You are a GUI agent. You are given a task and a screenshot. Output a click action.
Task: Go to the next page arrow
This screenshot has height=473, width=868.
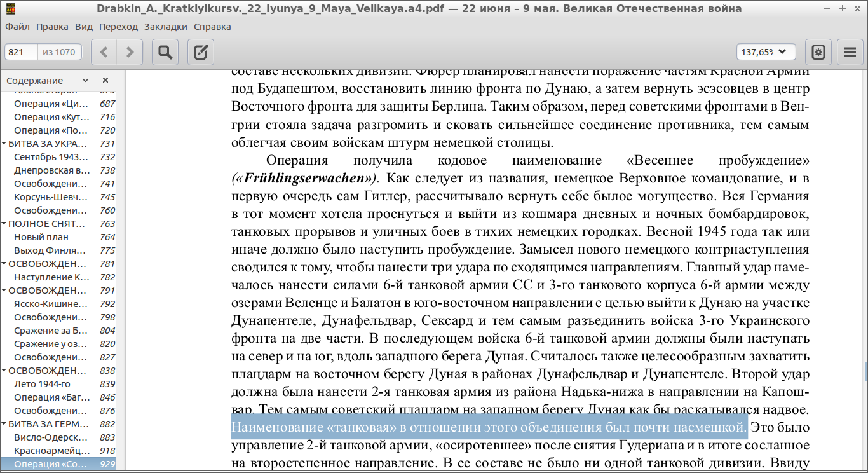[130, 52]
